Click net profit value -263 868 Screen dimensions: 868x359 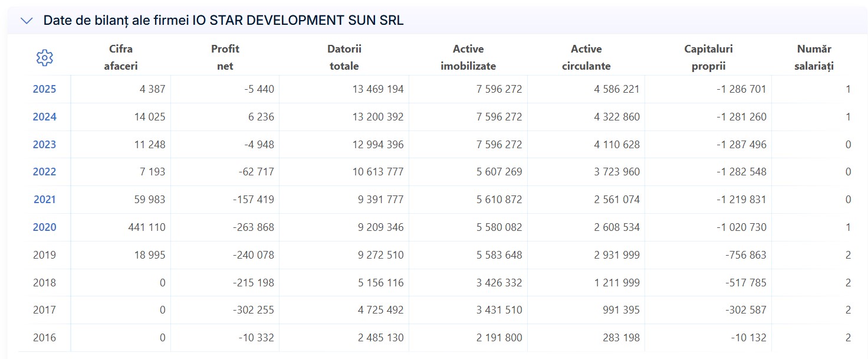254,227
